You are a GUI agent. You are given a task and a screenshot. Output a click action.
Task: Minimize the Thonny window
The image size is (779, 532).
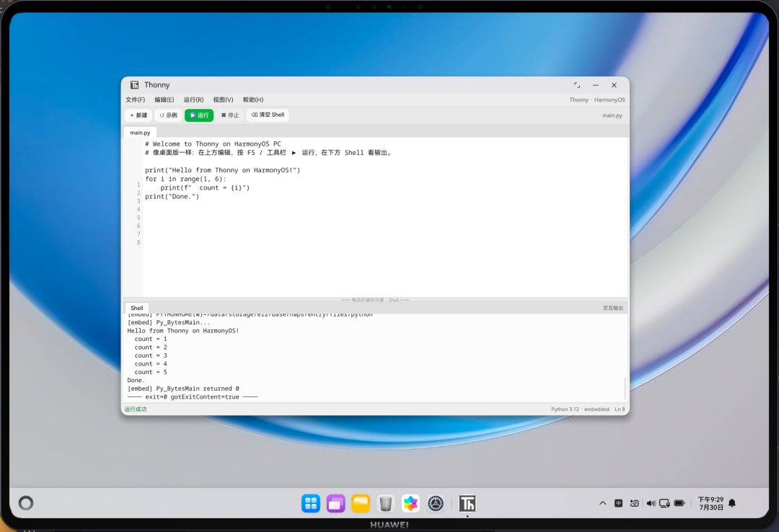[595, 86]
